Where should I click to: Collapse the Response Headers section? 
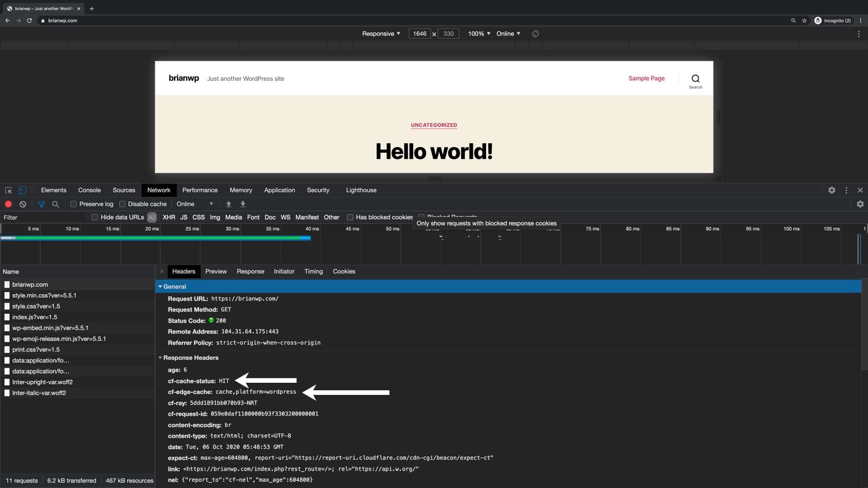(x=161, y=358)
